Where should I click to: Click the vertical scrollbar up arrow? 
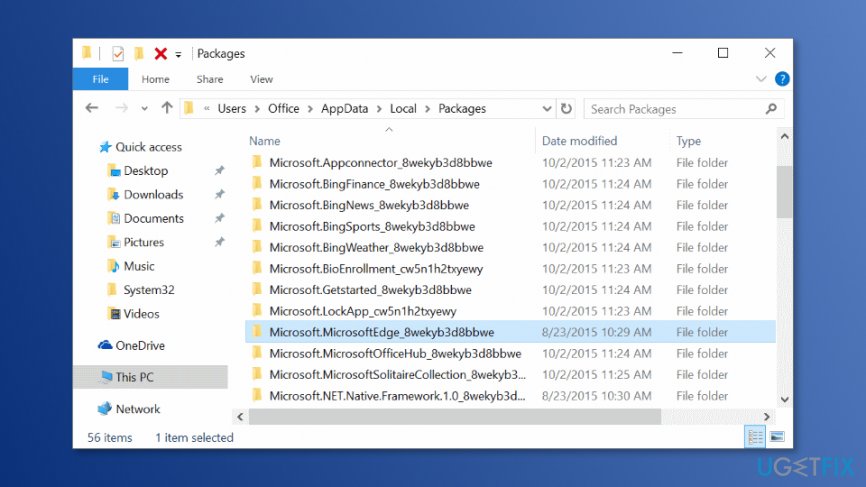(784, 136)
